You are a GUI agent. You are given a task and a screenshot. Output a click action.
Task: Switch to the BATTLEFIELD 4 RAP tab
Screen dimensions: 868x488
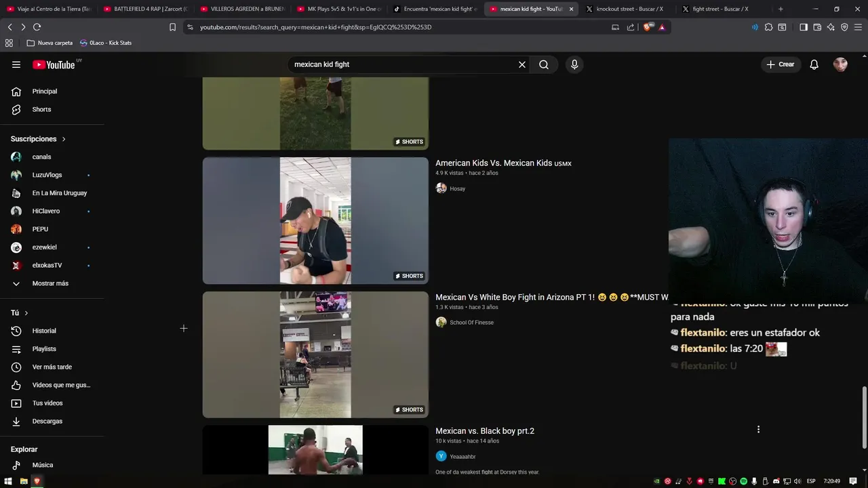click(x=145, y=9)
